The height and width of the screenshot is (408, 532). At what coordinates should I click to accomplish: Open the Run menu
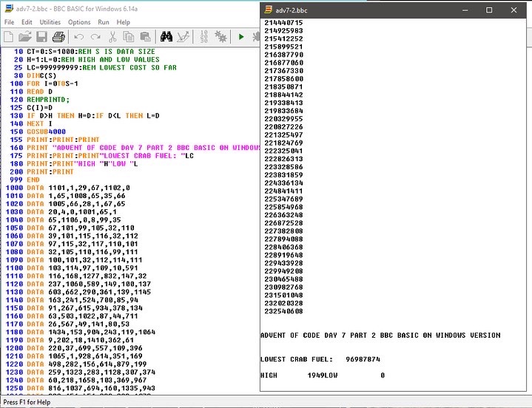point(104,22)
